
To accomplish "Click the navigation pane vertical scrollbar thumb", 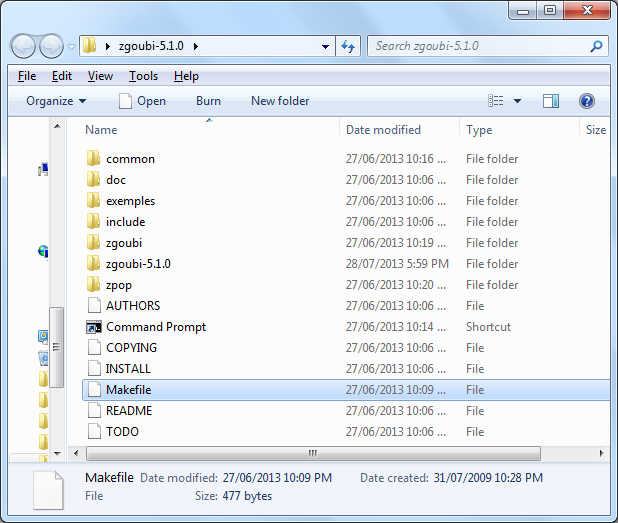I will coord(57,347).
